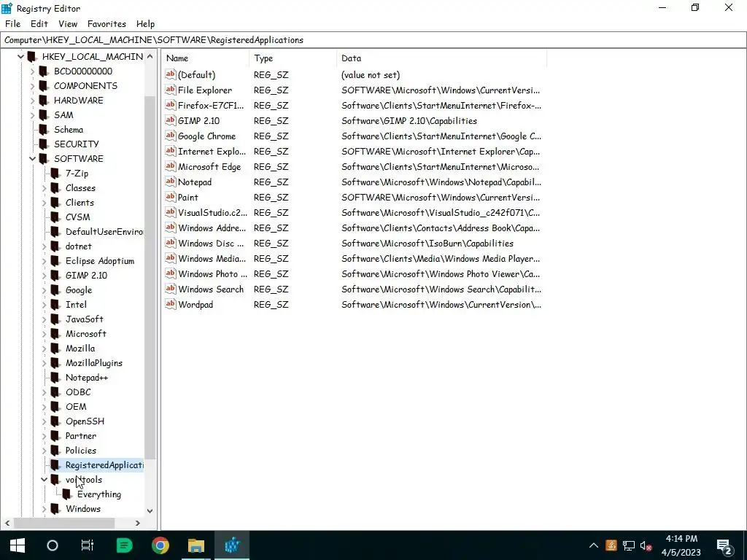Click the Clients folder icon

55,203
